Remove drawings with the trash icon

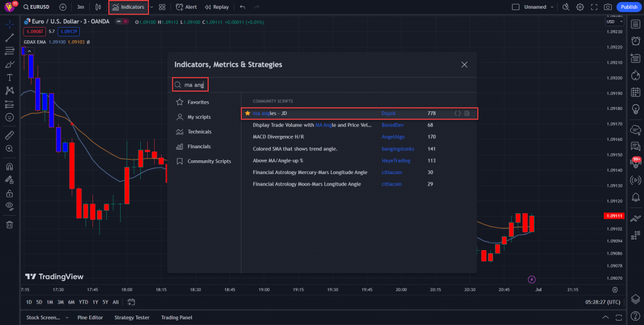pos(9,224)
